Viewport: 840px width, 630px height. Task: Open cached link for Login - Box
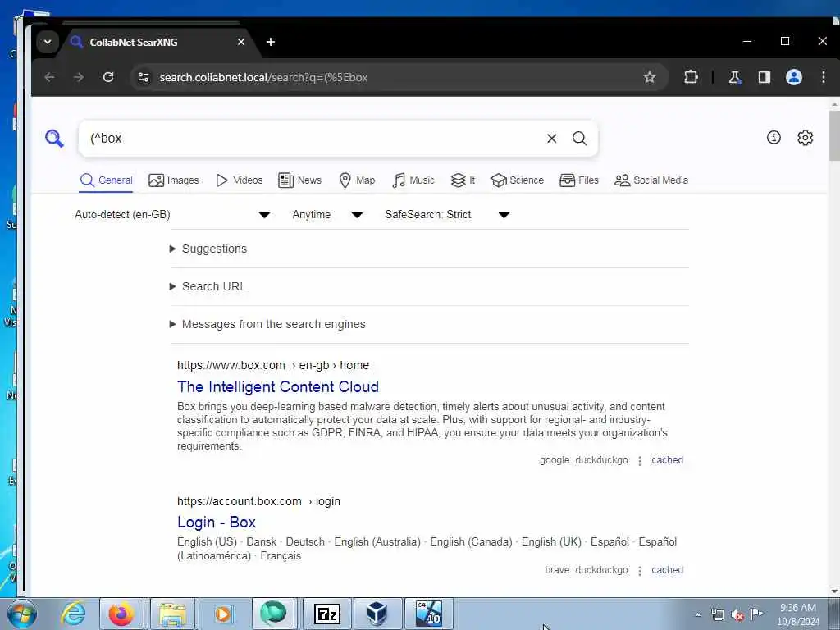click(667, 570)
